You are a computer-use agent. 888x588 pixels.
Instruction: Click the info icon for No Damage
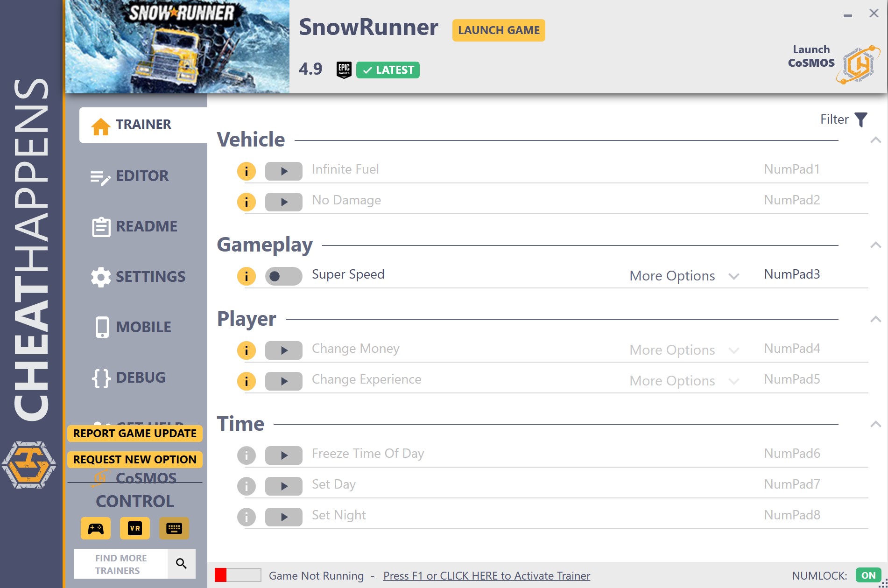click(247, 202)
